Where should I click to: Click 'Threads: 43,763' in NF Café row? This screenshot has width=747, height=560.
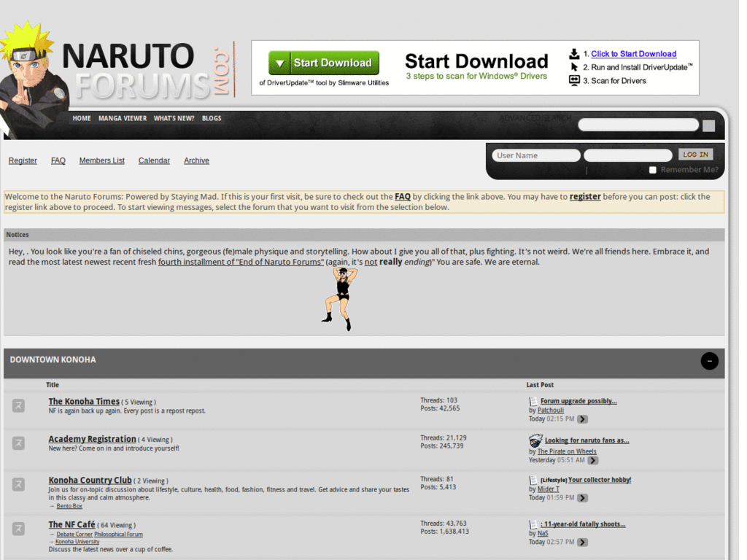[443, 524]
